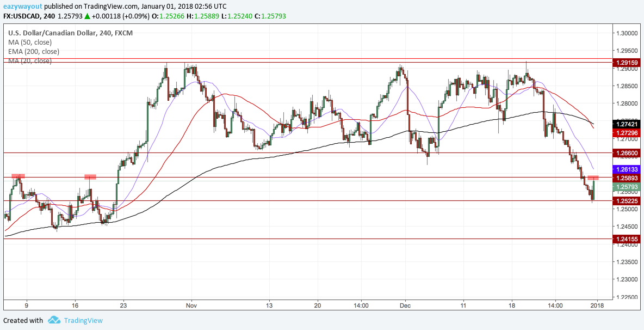Click the eazywayout author name

(x=22, y=7)
